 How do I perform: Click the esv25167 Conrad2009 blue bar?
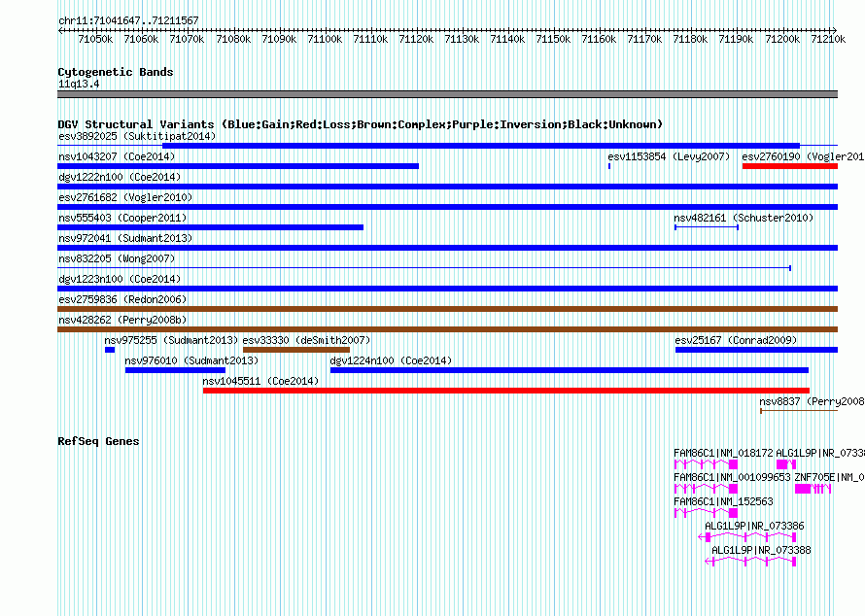tap(755, 350)
